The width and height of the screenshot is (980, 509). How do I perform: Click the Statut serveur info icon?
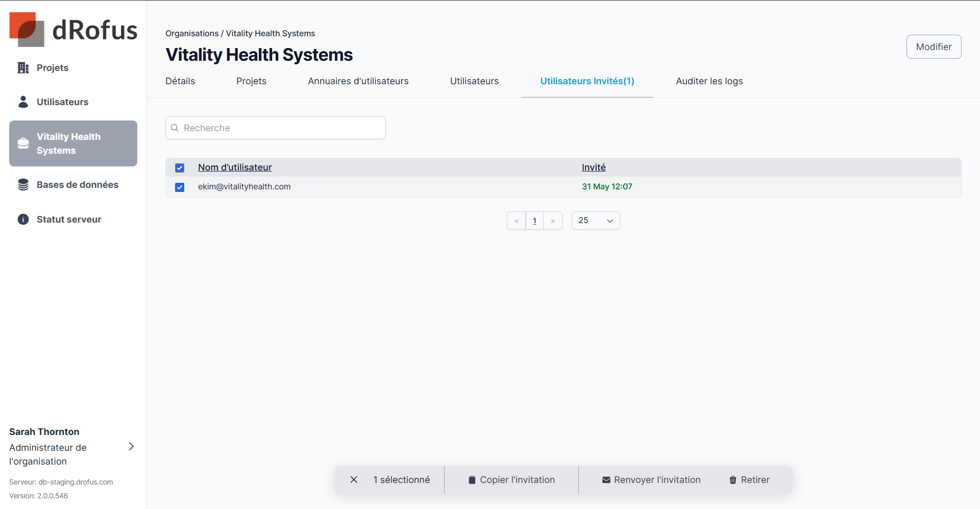pos(23,220)
